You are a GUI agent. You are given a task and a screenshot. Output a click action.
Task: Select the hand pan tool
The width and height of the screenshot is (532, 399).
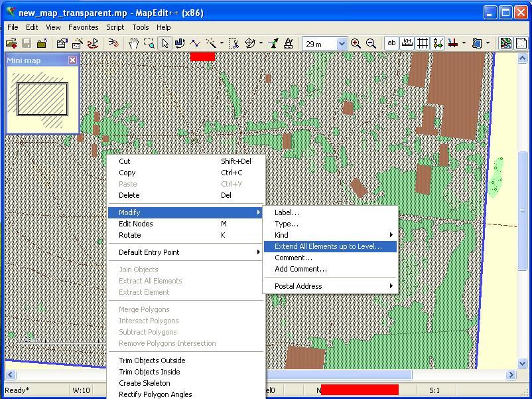(133, 44)
